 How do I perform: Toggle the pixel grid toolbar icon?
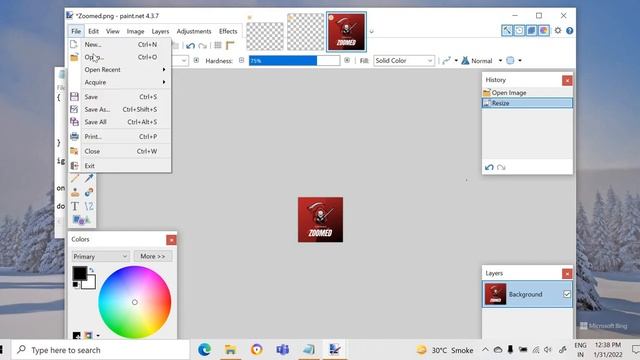(218, 45)
